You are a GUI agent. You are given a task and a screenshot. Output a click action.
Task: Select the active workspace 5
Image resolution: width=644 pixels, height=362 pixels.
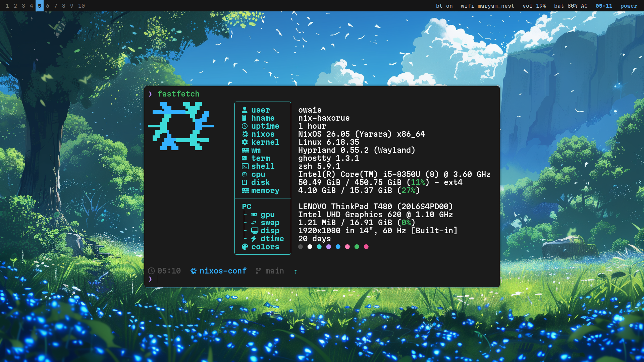click(x=40, y=6)
